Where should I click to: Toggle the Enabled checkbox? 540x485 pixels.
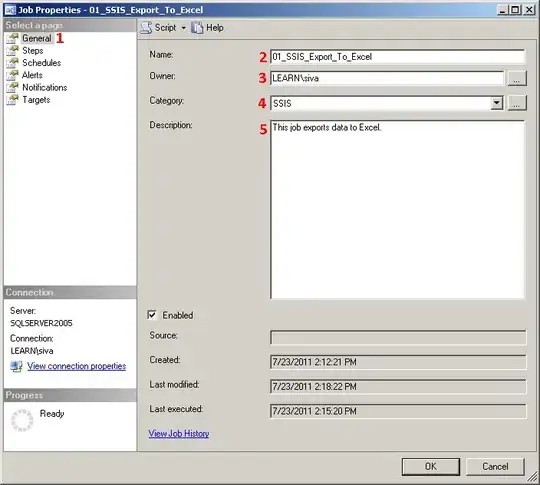pyautogui.click(x=152, y=315)
